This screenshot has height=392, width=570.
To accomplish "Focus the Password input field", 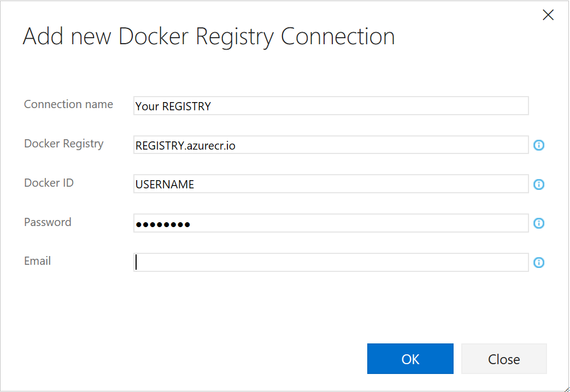I will pos(331,223).
